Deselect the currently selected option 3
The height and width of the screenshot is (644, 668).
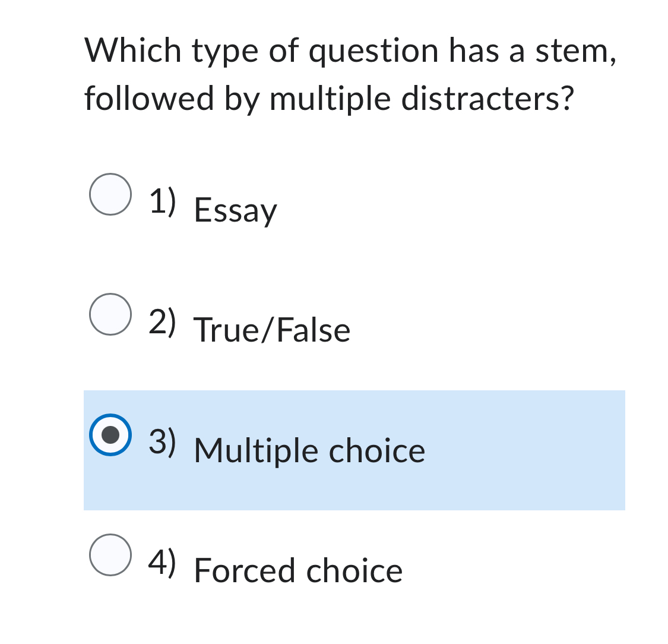110,435
